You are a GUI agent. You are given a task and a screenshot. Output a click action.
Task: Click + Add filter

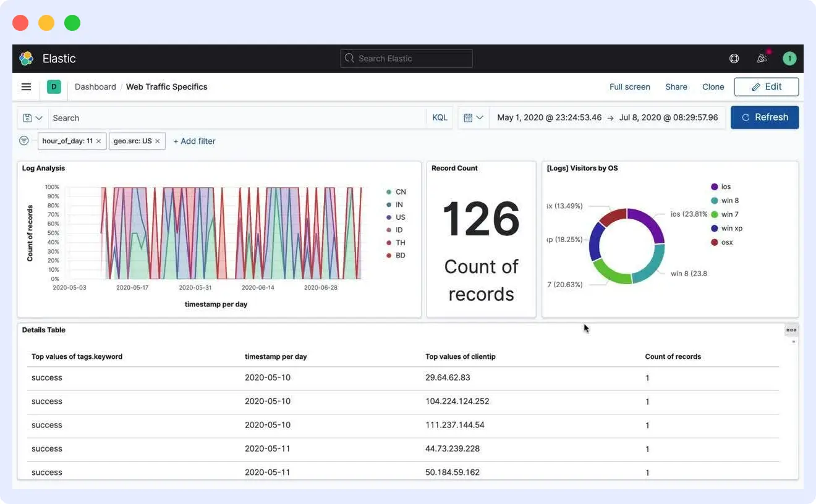point(194,141)
